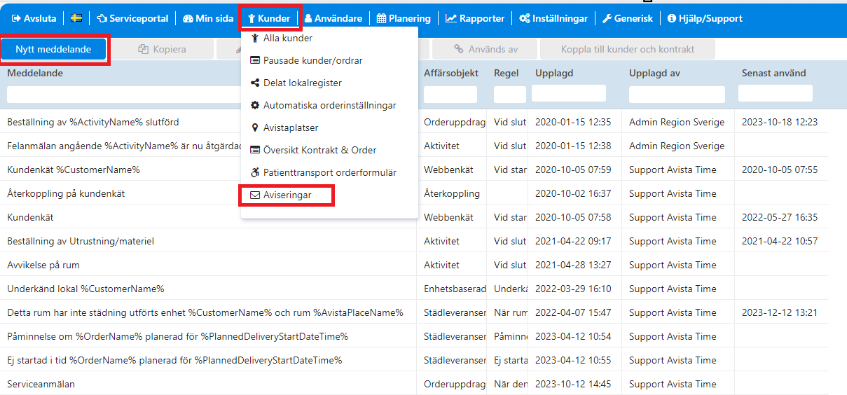
Task: Click the Delat lokalregister share icon
Action: tap(255, 83)
